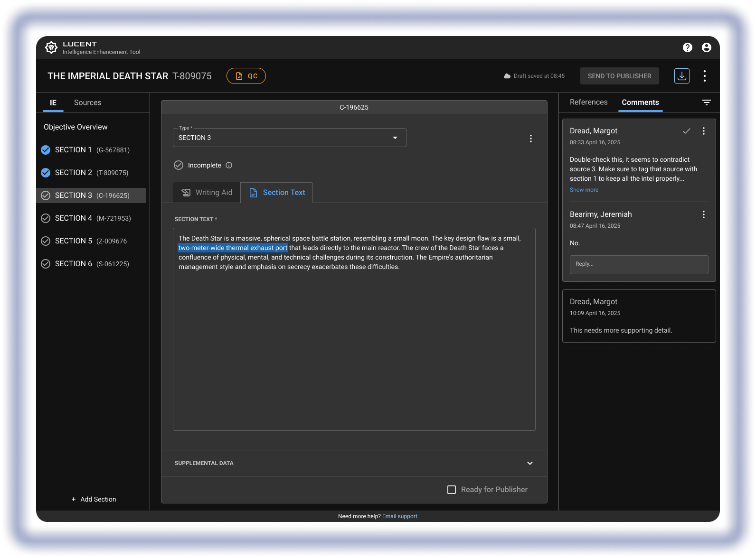
Task: Switch to the Sources tab
Action: click(88, 102)
